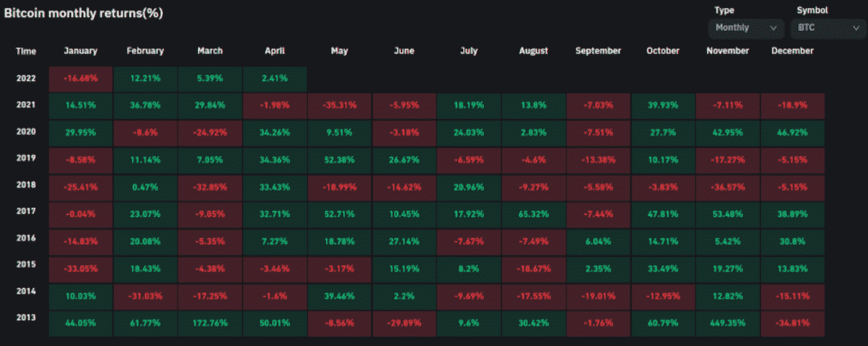868x346 pixels.
Task: Click the 46.92% December 2020 cell
Action: [792, 132]
